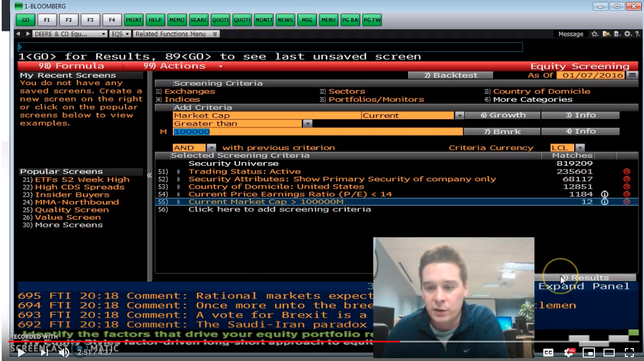
Task: Open the Greater than operator dropdown
Action: 307,123
